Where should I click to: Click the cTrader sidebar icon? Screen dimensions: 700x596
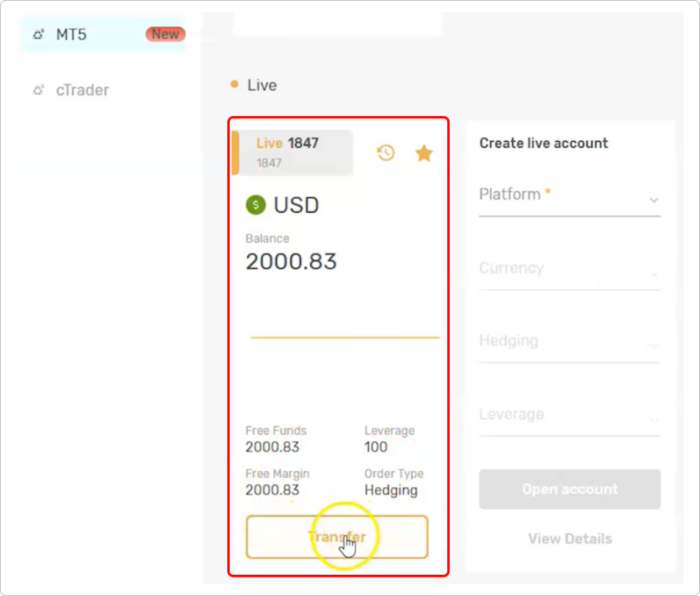(38, 90)
